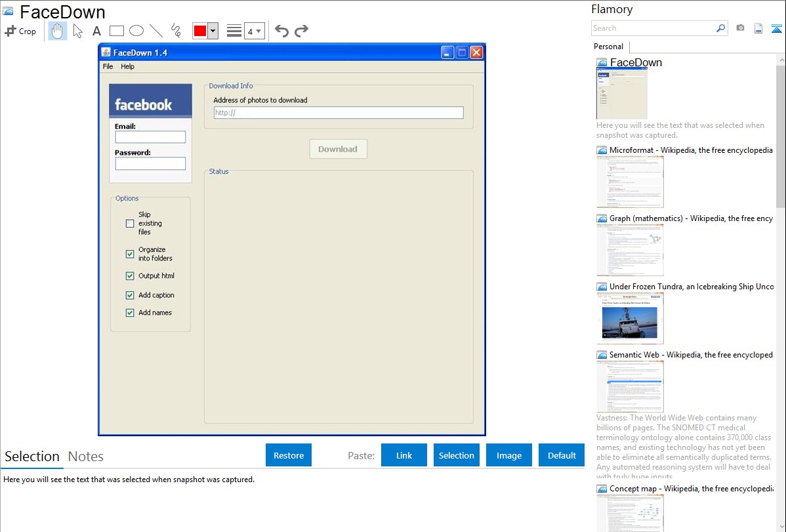Open the Under Frozen Tundra ship thumbnail
The image size is (786, 532).
630,318
